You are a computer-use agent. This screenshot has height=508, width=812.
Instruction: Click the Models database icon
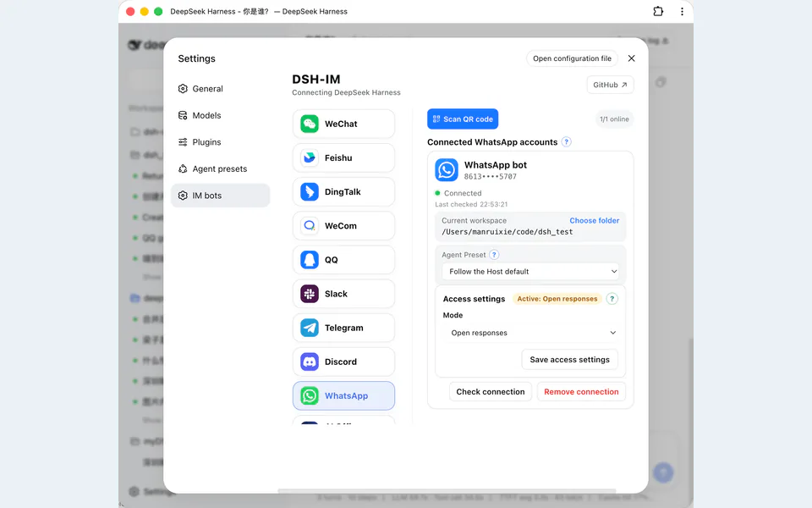(183, 115)
